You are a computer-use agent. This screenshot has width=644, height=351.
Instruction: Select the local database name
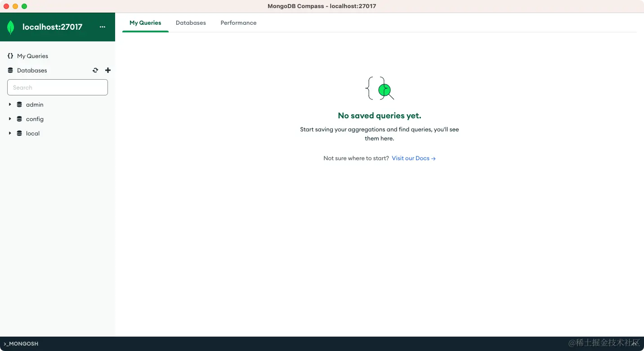pyautogui.click(x=33, y=133)
